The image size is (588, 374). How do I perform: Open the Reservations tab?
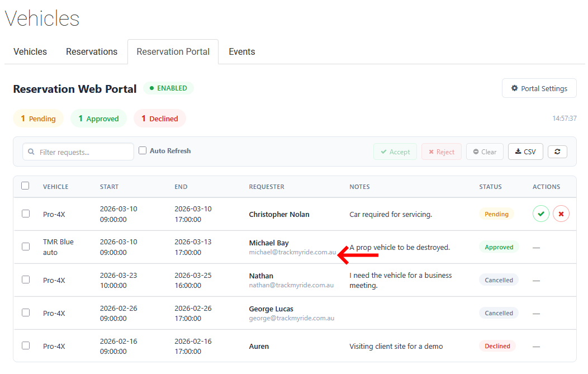(92, 51)
